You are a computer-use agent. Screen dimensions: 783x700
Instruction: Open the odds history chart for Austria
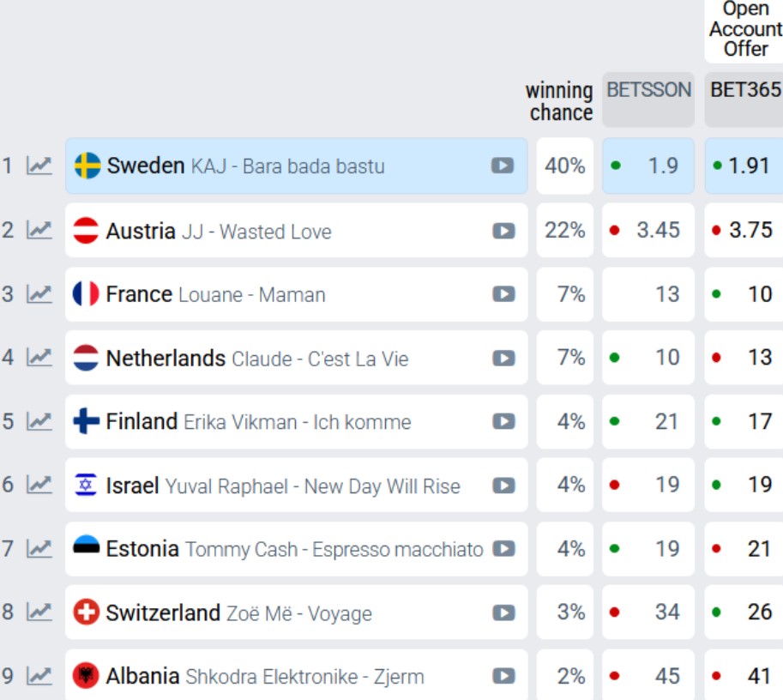[x=39, y=231]
